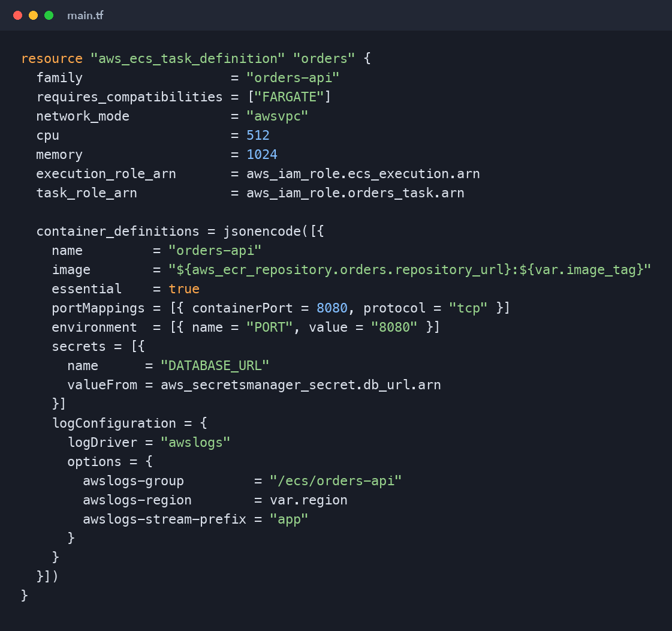
Task: Click the var.region reference
Action: click(x=309, y=500)
